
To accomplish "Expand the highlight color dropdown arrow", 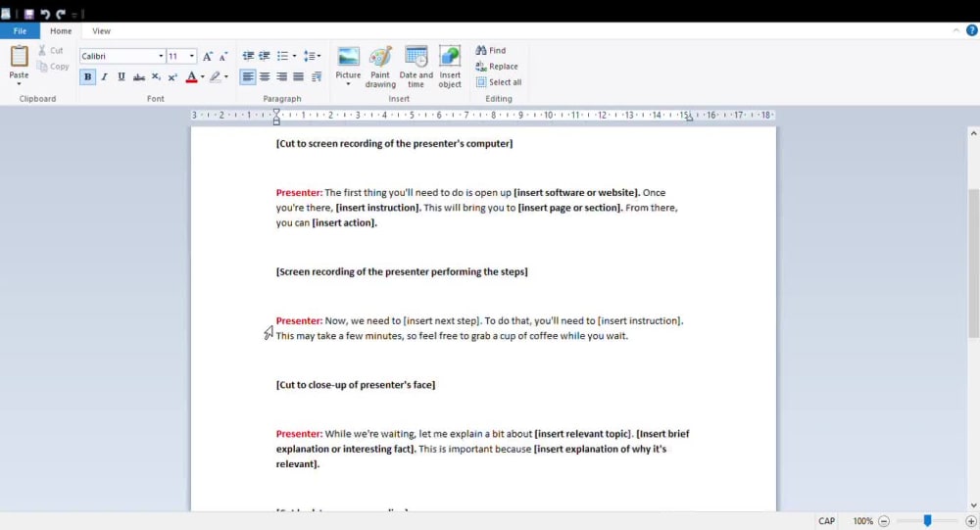I will click(x=226, y=76).
